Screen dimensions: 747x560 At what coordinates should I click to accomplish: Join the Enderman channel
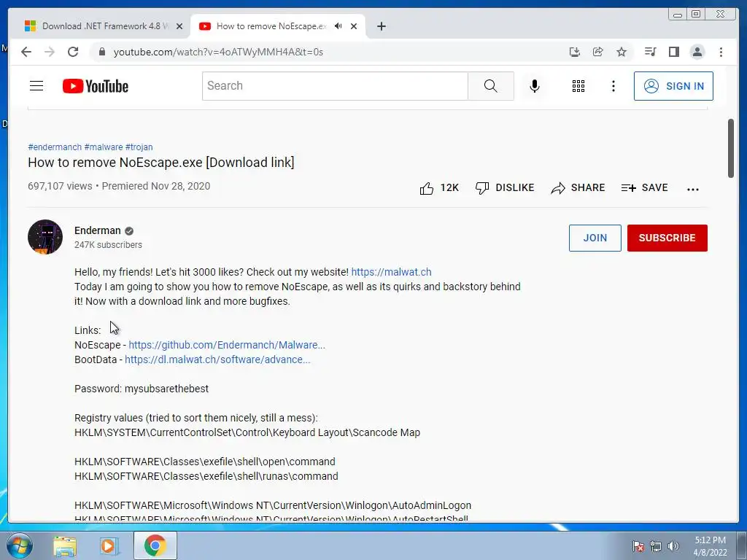click(x=595, y=238)
